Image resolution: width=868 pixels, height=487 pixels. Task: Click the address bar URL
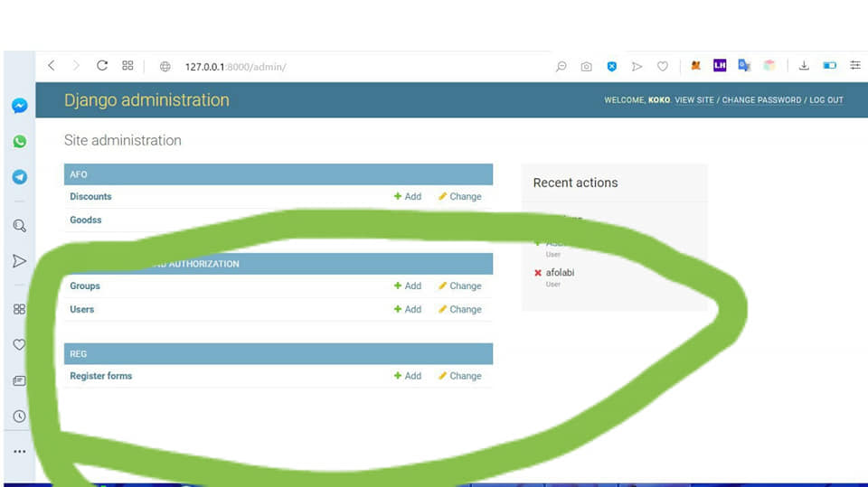click(x=235, y=67)
